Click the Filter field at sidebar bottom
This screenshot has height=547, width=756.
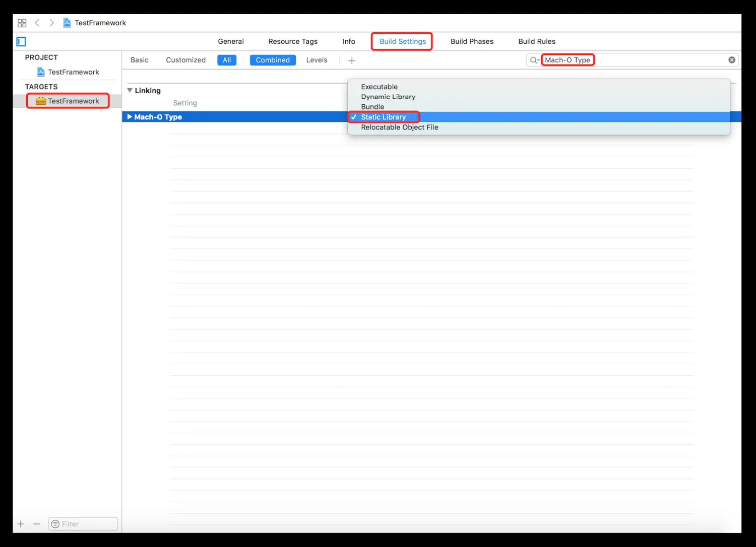pos(83,524)
